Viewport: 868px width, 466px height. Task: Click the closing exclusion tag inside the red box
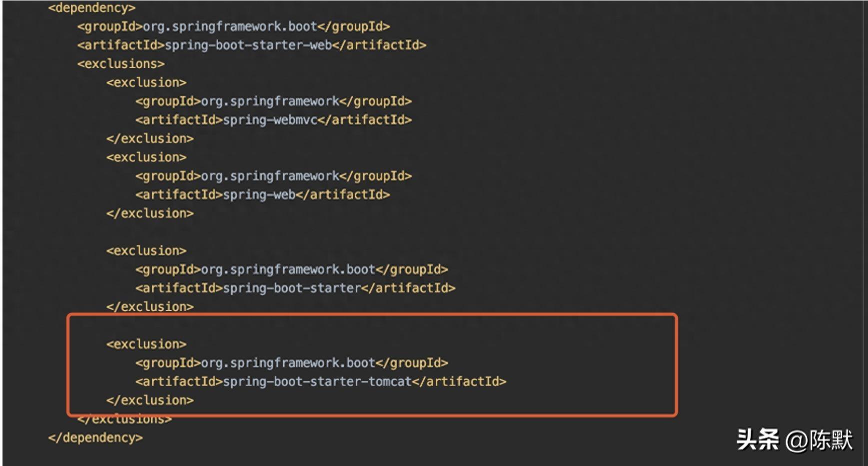pyautogui.click(x=150, y=400)
